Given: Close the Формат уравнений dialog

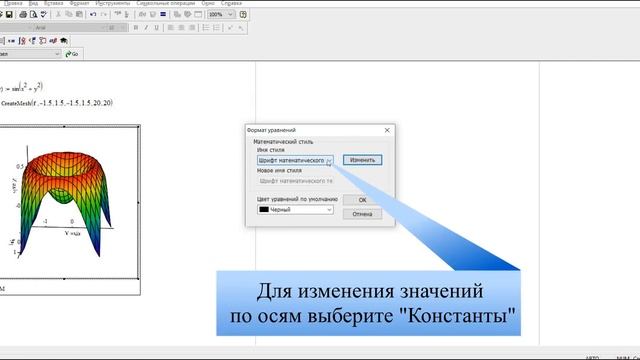Looking at the screenshot, I should (x=387, y=130).
